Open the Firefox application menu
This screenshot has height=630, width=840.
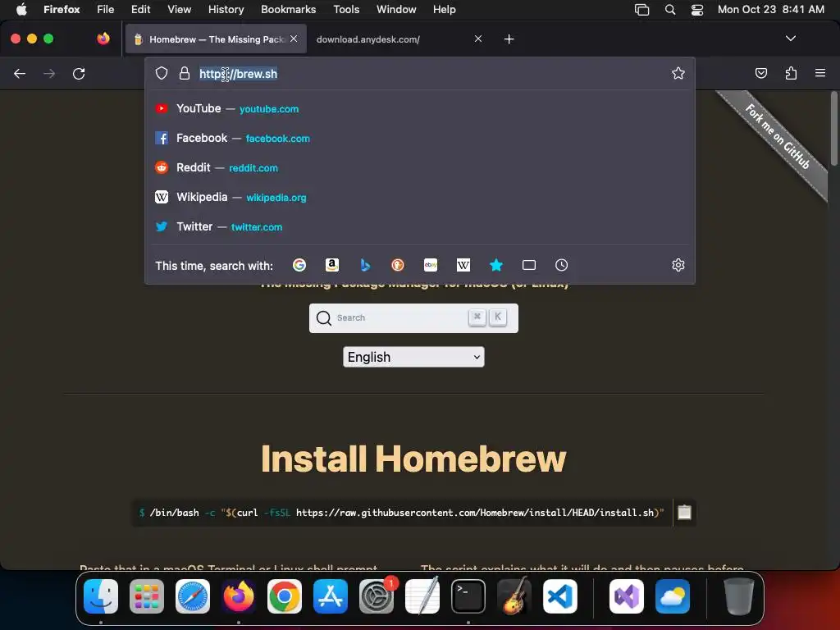62,10
